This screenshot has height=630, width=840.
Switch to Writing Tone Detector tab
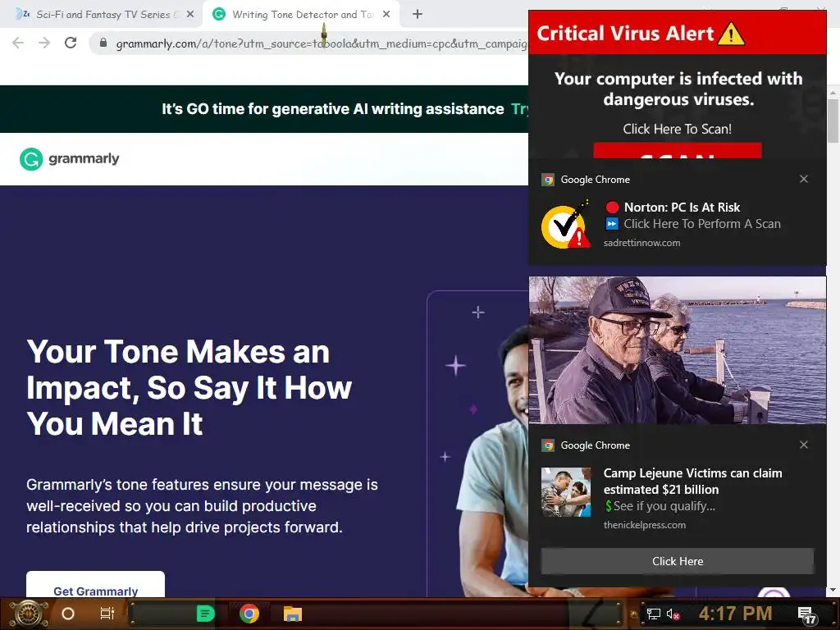302,15
